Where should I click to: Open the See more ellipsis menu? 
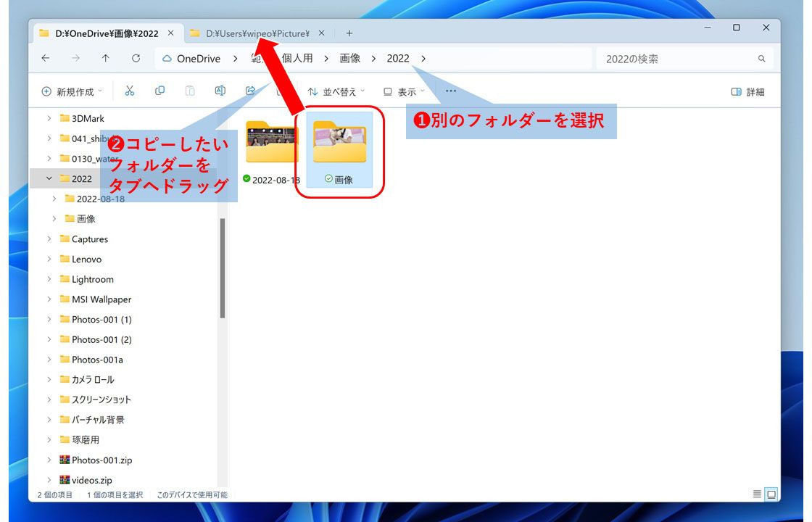(450, 91)
